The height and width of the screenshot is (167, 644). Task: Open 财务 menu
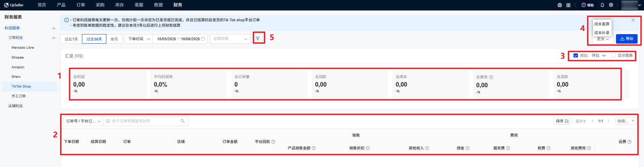[178, 5]
